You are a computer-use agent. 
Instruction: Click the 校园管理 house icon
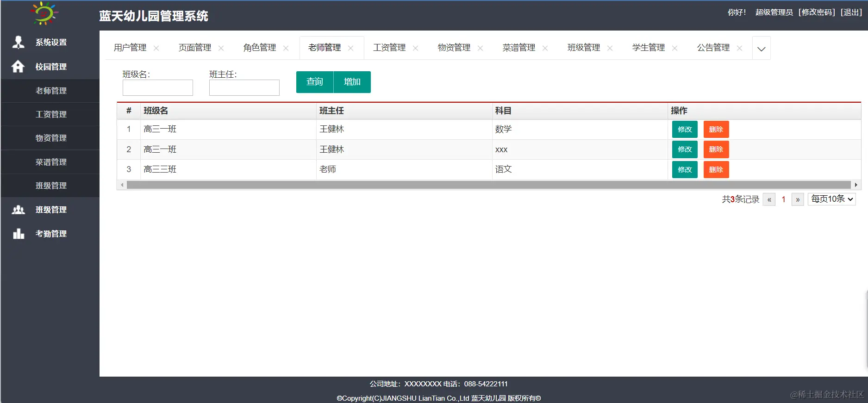[18, 67]
